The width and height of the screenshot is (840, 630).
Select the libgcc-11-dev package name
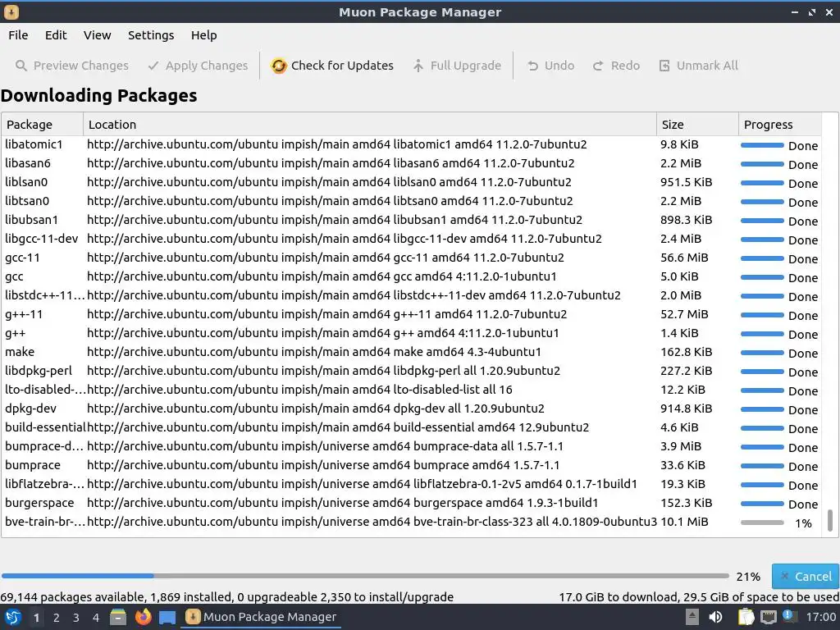coord(41,239)
